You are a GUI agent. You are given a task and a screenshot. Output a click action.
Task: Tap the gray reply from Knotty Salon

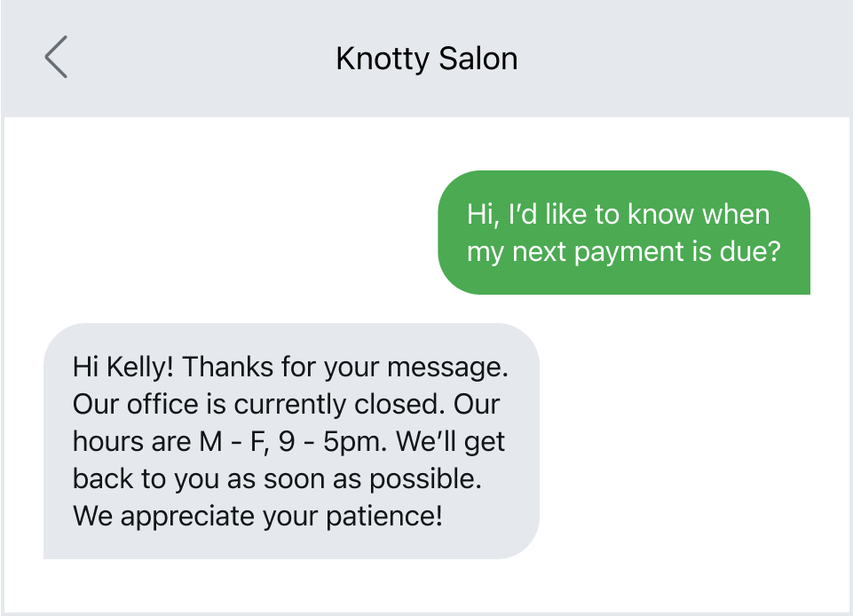pos(290,441)
